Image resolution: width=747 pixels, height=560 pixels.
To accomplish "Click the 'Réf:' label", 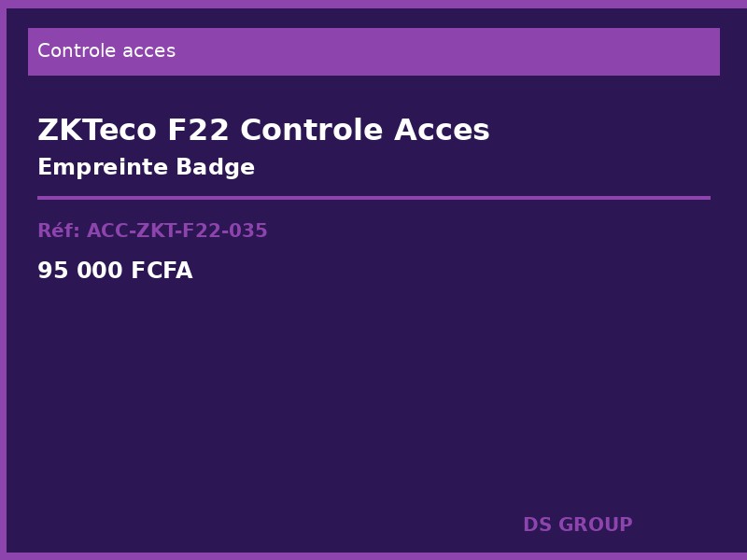I will point(58,231).
